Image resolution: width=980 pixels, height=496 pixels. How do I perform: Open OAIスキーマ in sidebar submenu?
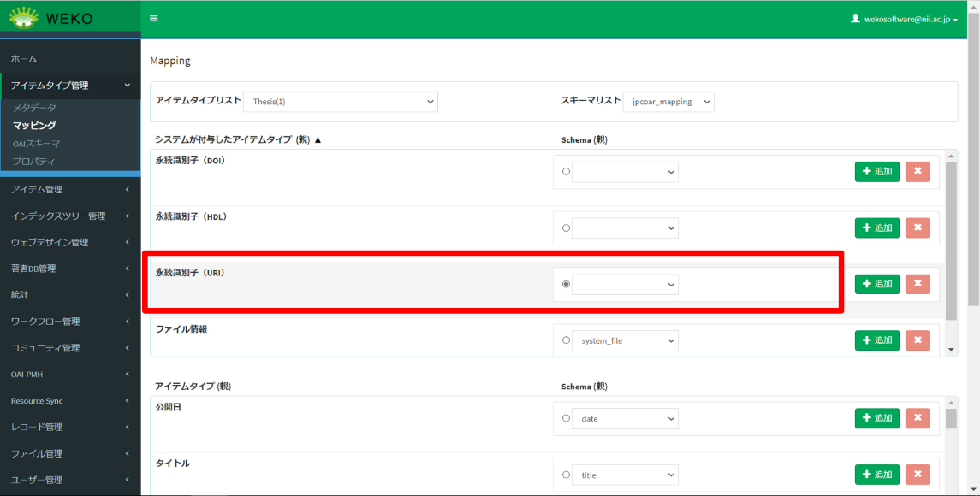(36, 144)
